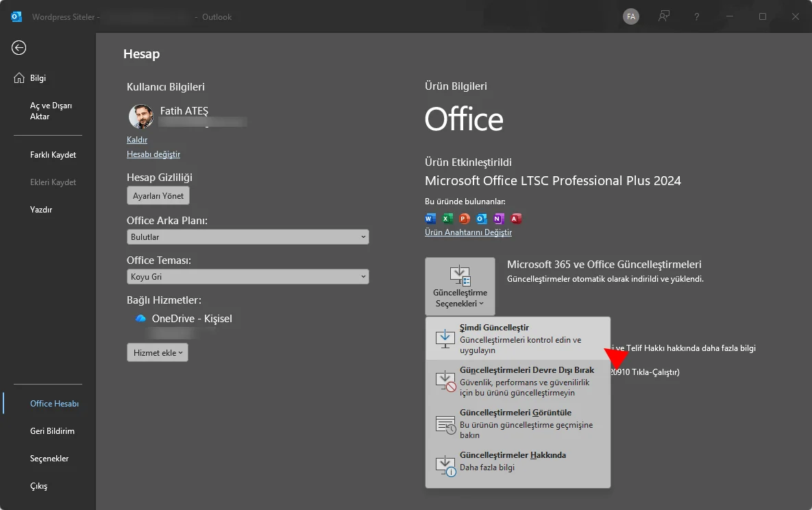Click the Kaldır link
Image resolution: width=812 pixels, height=510 pixels.
coord(137,139)
